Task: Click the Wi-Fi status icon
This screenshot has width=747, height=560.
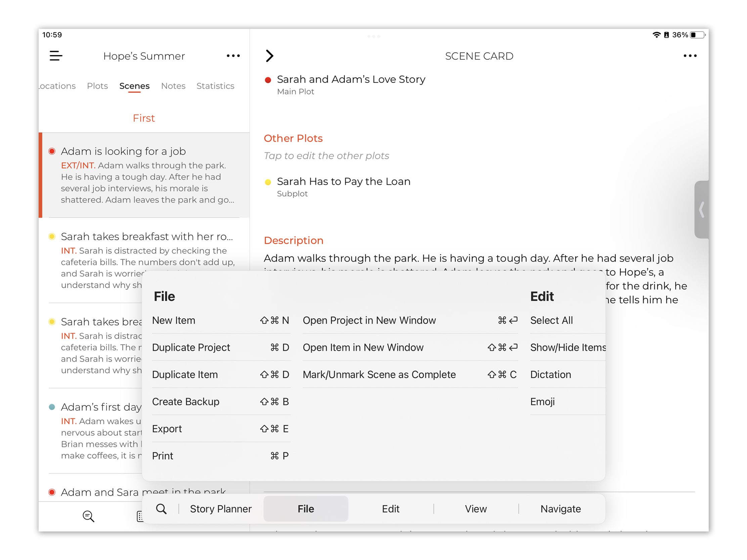Action: point(657,35)
